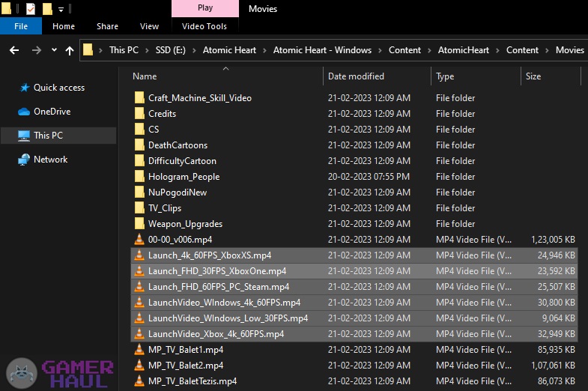Screen dimensions: 588x391
Task: Open Customize Quick Access Toolbar dropdown
Action: (61, 10)
